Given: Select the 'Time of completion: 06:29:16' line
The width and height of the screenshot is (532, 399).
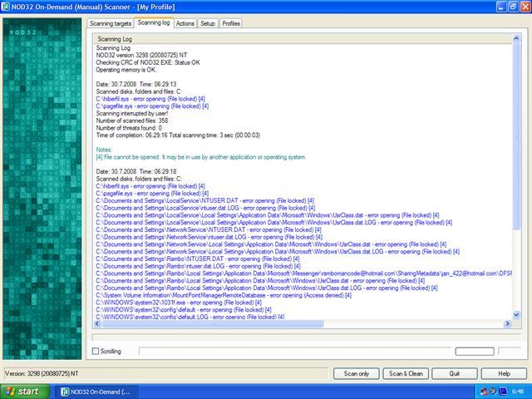Looking at the screenshot, I should point(178,135).
